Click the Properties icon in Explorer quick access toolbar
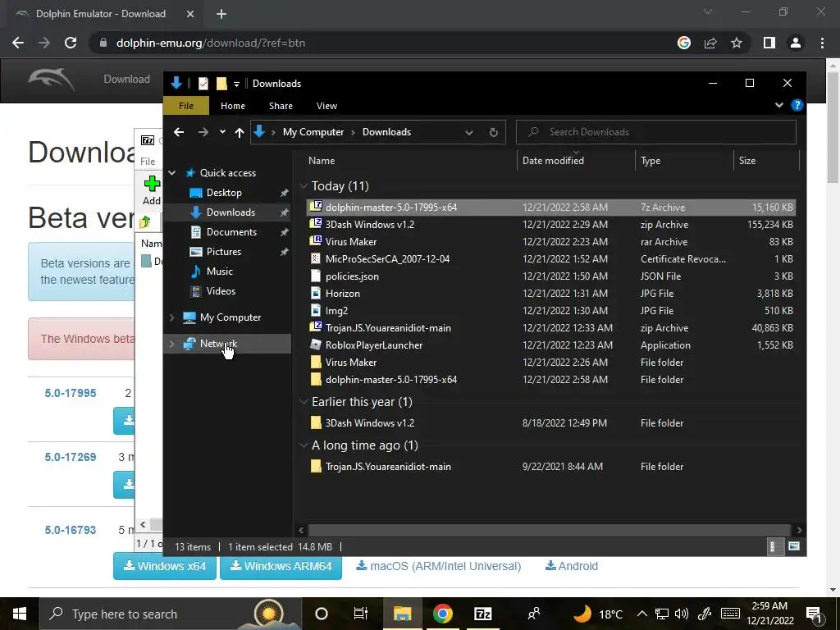The image size is (840, 630). coord(203,84)
